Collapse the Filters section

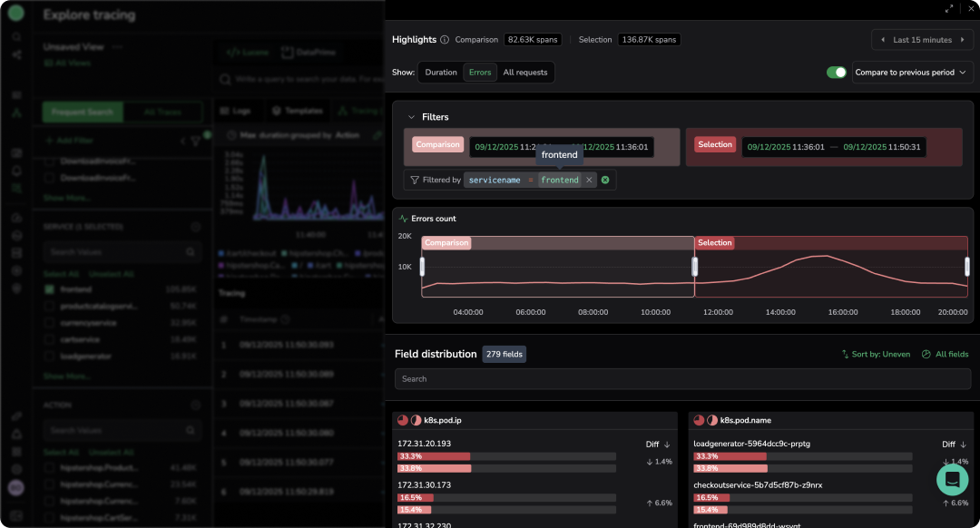click(x=412, y=117)
